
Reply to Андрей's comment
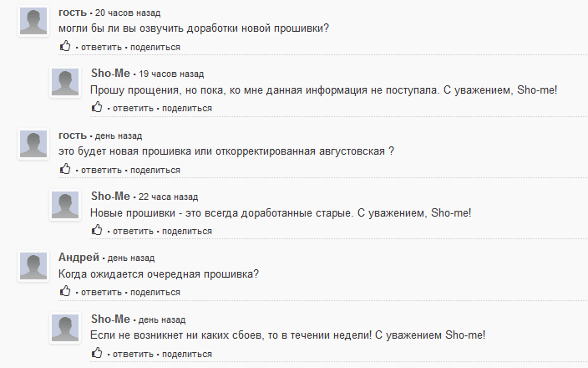coord(102,293)
